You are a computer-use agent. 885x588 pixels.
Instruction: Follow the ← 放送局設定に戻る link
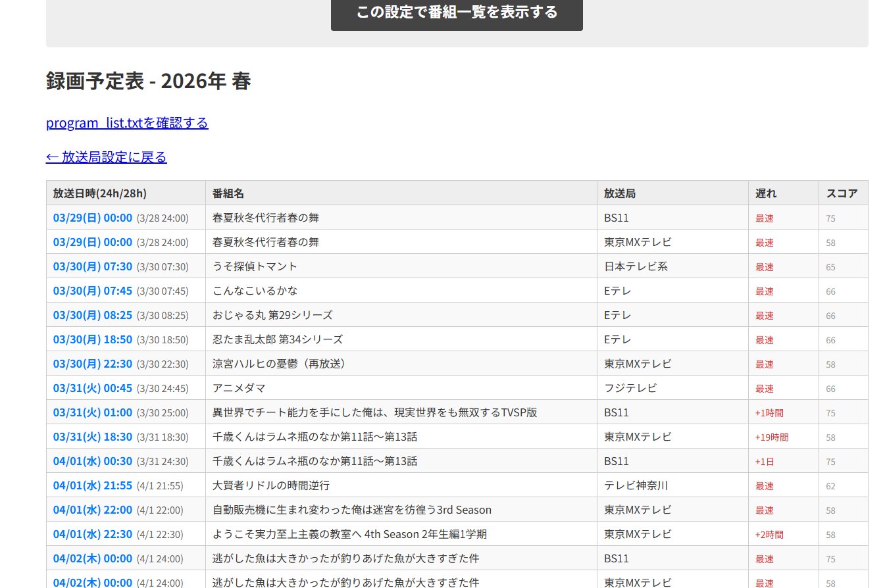[x=107, y=157]
